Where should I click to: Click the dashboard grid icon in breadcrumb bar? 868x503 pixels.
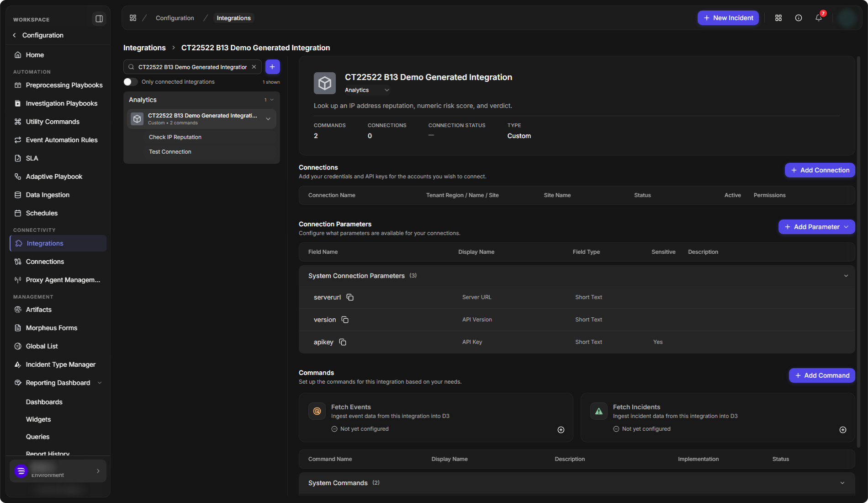point(133,18)
